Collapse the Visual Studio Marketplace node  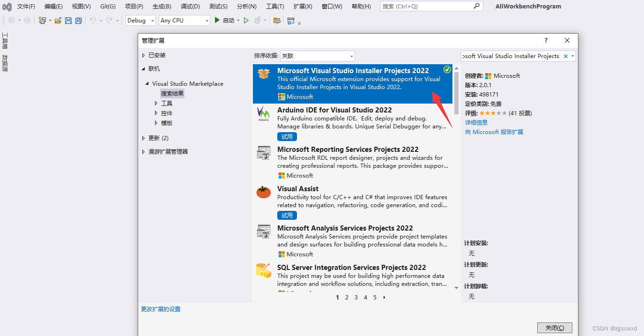pos(147,84)
